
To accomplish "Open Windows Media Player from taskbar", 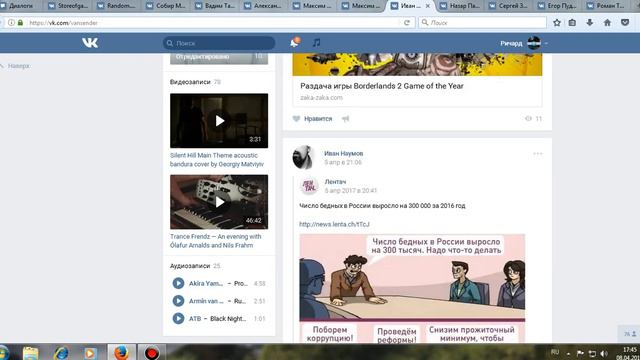I will pos(90,353).
